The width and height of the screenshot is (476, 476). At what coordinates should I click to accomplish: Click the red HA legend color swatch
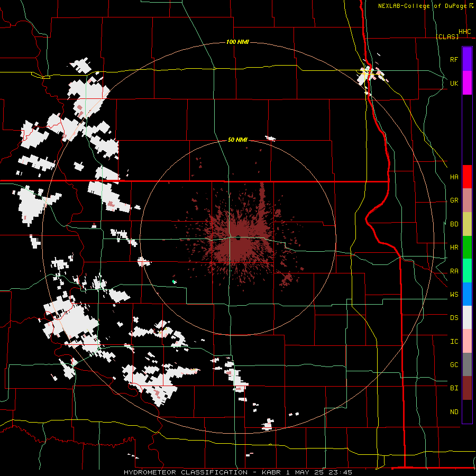click(x=467, y=177)
